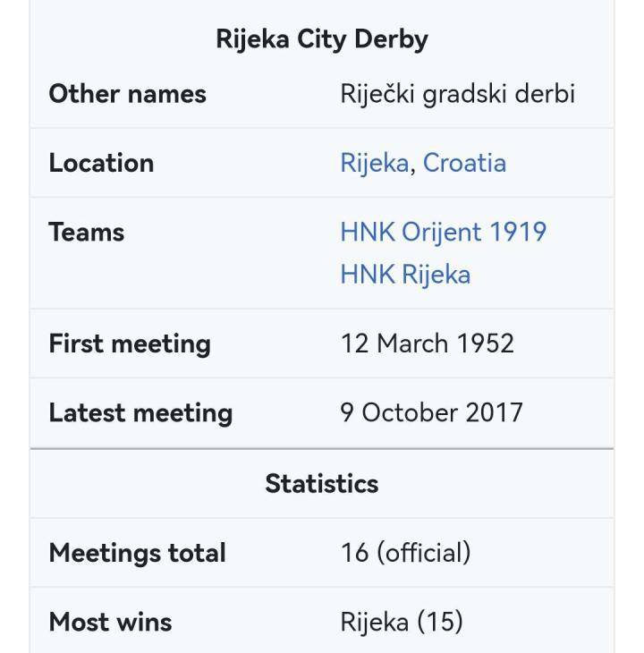Select the 9 October 2017 date

[x=431, y=412]
